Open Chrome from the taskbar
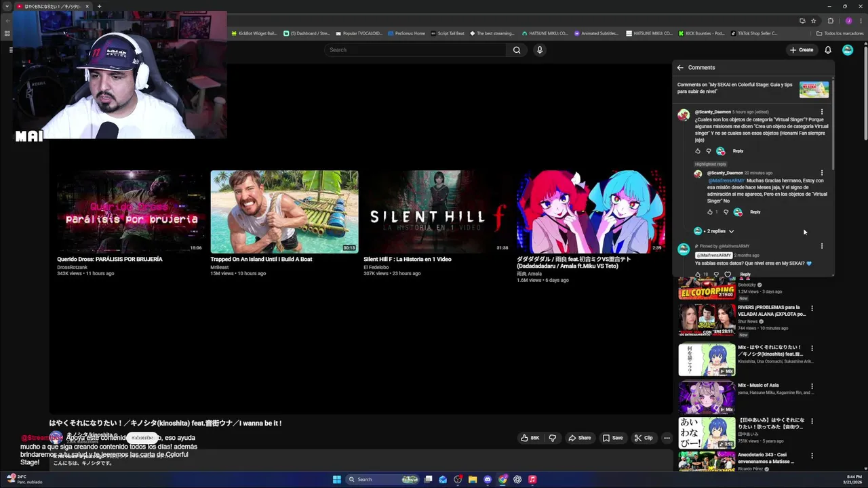 (x=502, y=479)
